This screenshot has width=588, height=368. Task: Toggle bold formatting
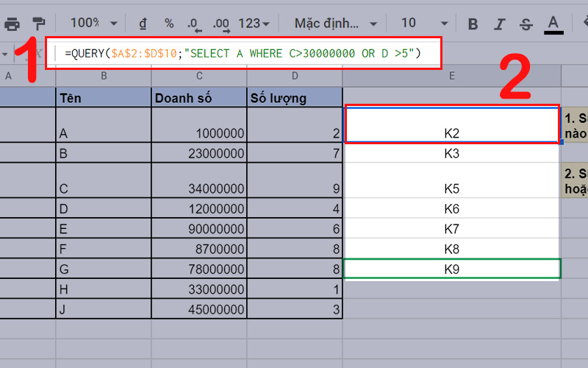coord(473,24)
